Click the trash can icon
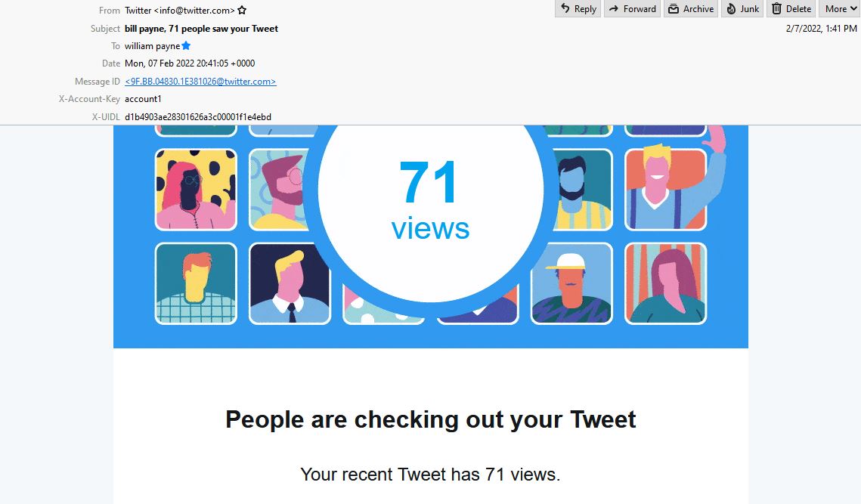Viewport: 861px width, 504px height. pyautogui.click(x=776, y=9)
